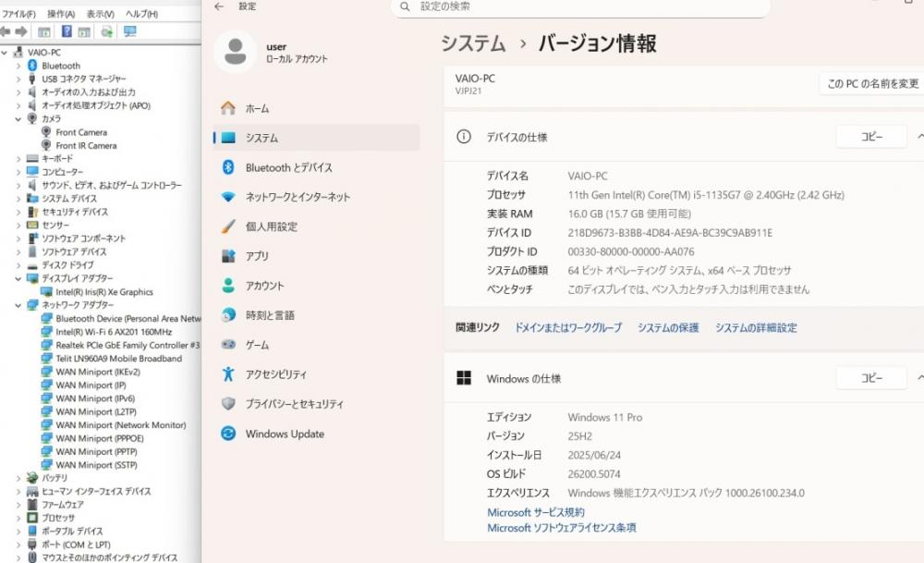Click the ゲーム controller icon
Screen dimensions: 924x563
[x=228, y=344]
